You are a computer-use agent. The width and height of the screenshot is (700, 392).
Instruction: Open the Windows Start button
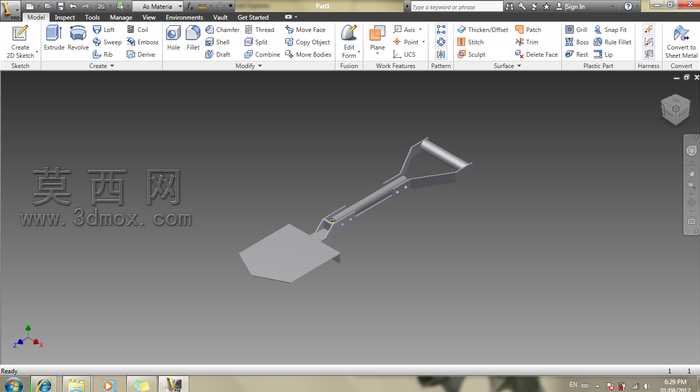(x=13, y=385)
